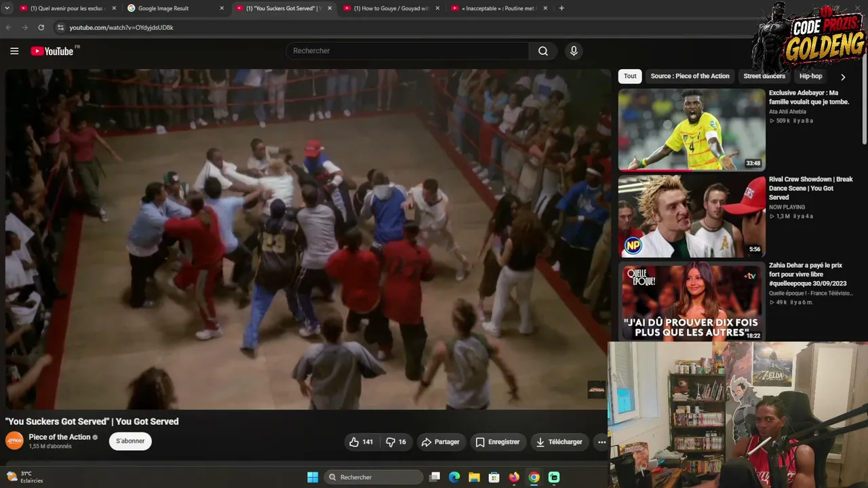Download the video with 'Télécharger'
The width and height of the screenshot is (868, 488).
click(559, 442)
